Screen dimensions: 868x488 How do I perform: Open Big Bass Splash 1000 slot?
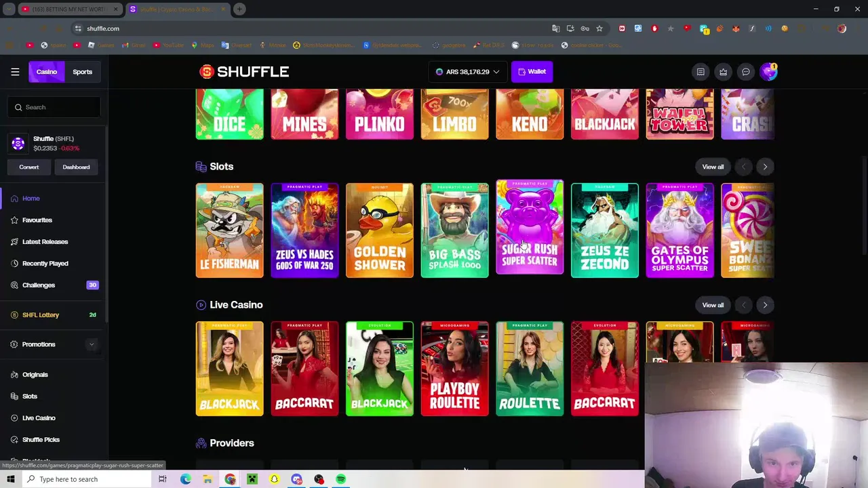pyautogui.click(x=454, y=230)
